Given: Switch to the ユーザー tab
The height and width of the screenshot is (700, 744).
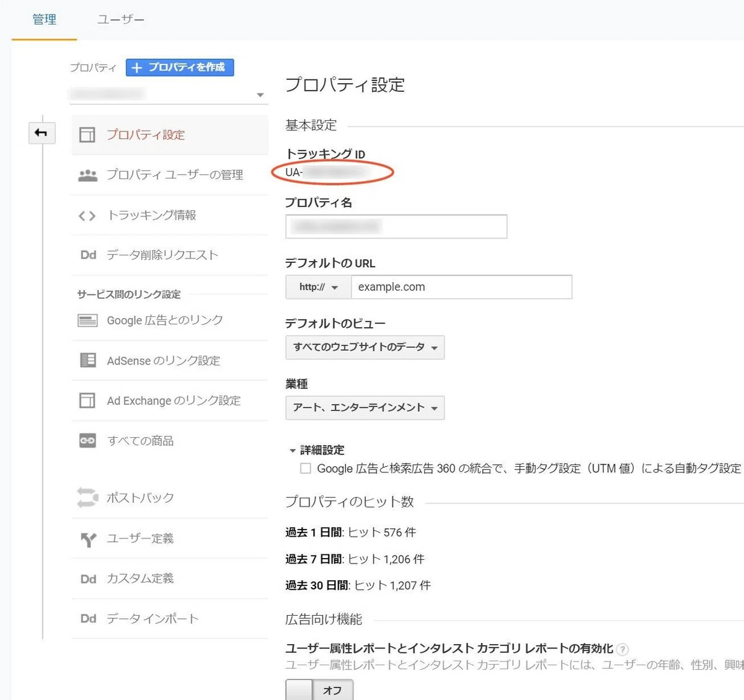Looking at the screenshot, I should pyautogui.click(x=121, y=19).
